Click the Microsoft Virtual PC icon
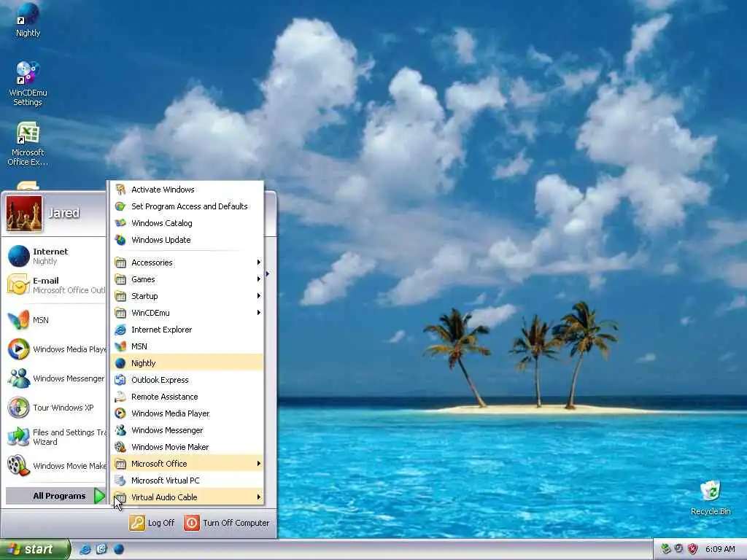The width and height of the screenshot is (747, 560). [120, 481]
